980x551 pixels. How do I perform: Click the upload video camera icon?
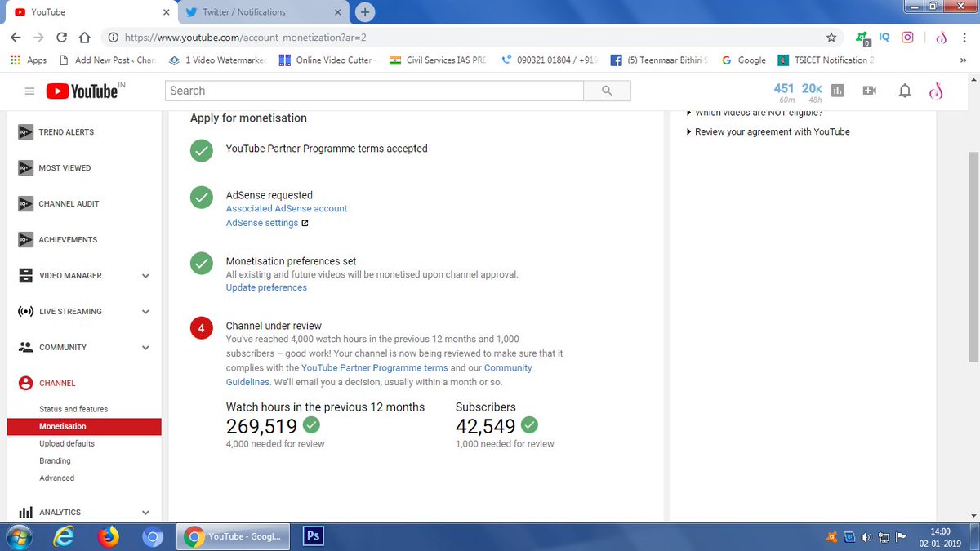tap(869, 91)
